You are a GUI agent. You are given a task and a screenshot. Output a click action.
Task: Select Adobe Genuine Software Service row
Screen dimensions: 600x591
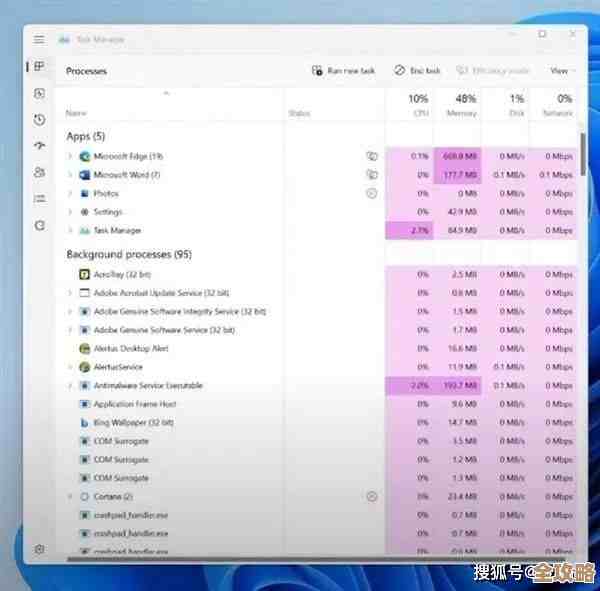[x=316, y=330]
